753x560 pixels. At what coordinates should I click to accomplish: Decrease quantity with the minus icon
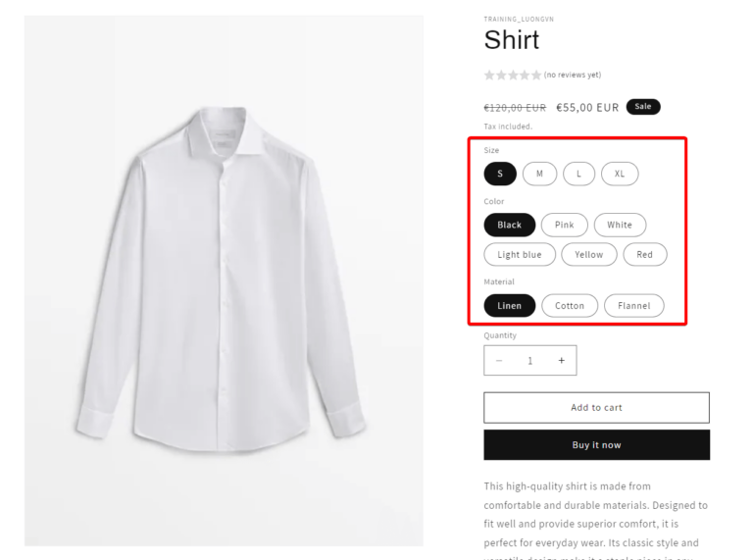coord(499,360)
